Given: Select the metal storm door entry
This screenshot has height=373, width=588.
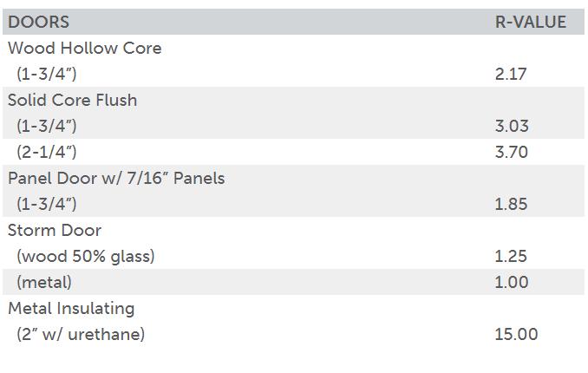Looking at the screenshot, I should point(44,282).
